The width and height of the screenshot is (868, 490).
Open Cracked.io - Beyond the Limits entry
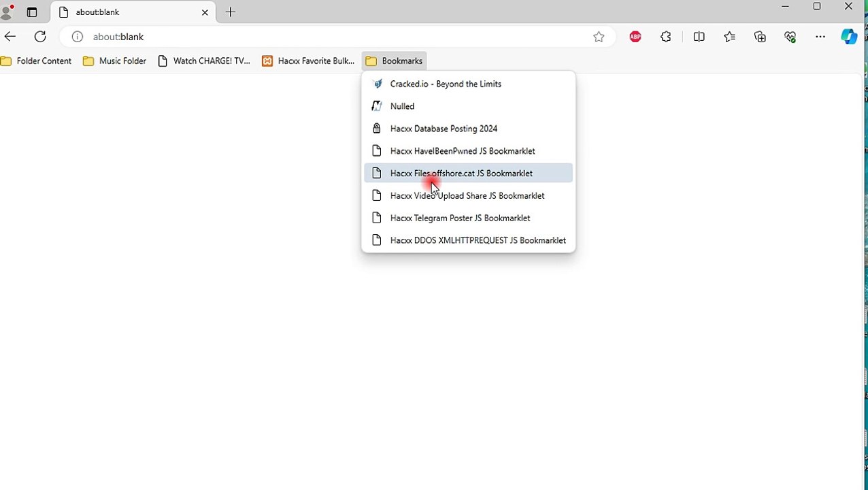[469, 84]
